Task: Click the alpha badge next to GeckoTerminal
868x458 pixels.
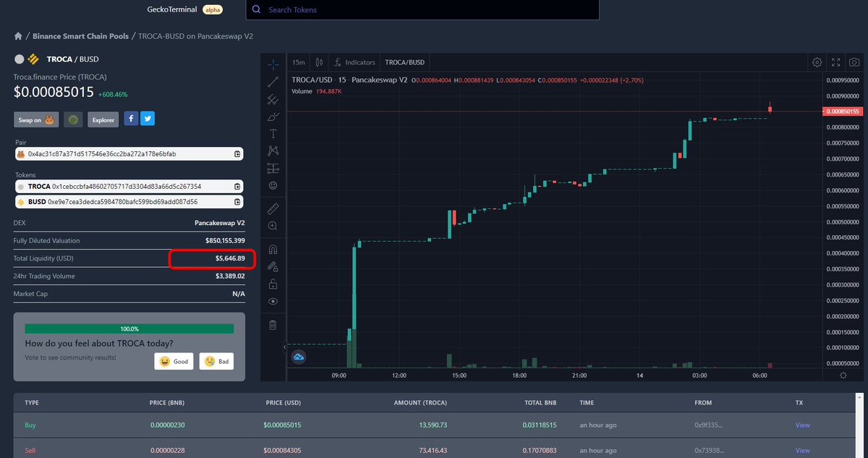Action: (213, 10)
